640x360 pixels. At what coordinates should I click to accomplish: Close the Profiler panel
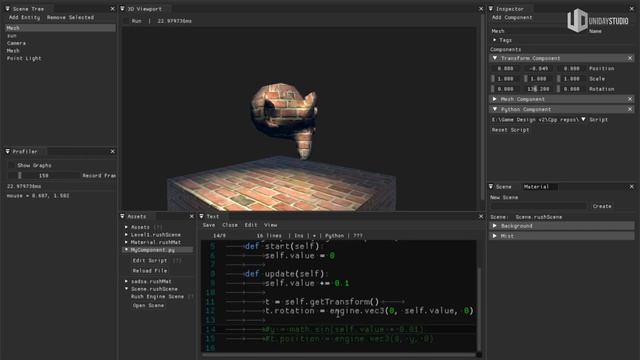[x=113, y=151]
